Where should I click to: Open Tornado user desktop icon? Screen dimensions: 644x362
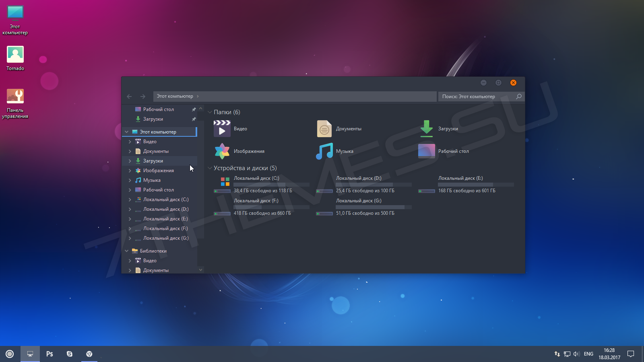[15, 58]
